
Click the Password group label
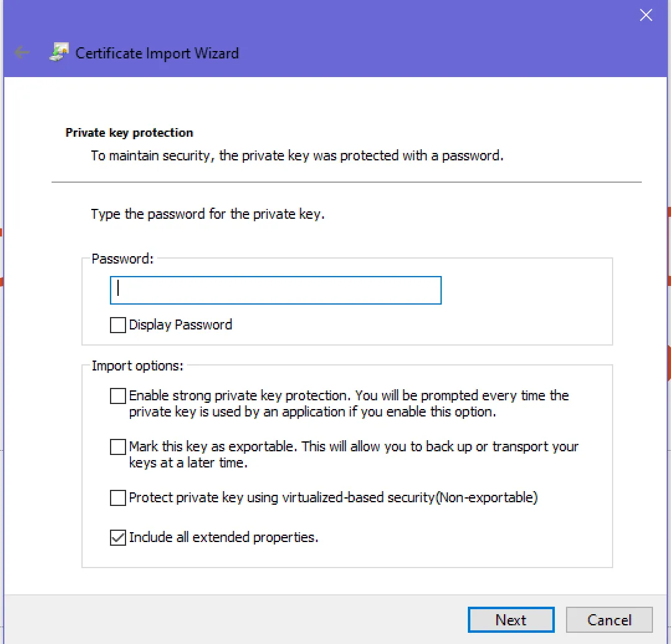pos(122,259)
